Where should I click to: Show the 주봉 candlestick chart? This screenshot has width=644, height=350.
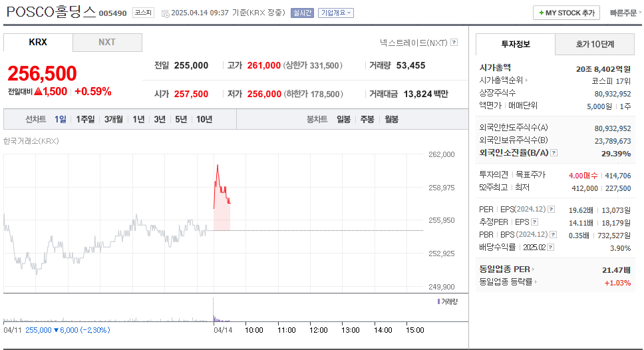[367, 120]
